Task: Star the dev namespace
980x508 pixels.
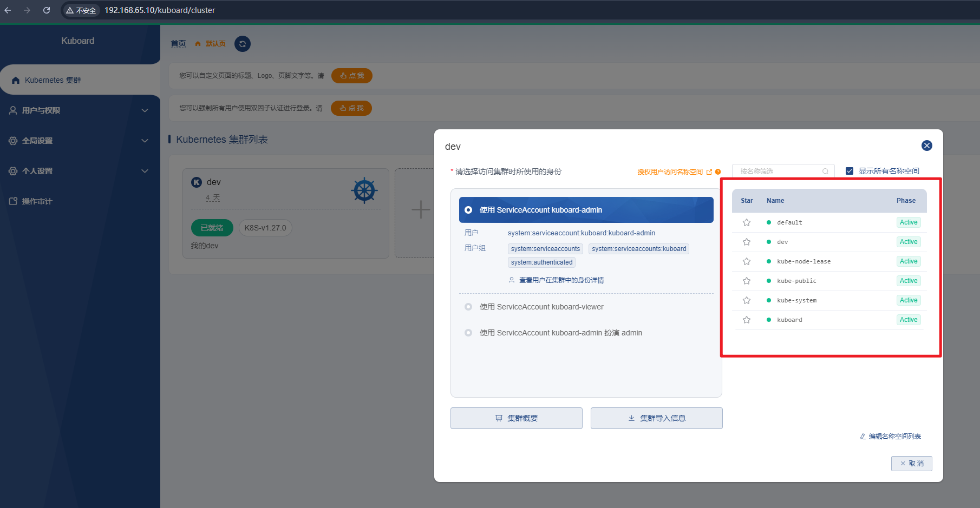Action: pos(747,242)
